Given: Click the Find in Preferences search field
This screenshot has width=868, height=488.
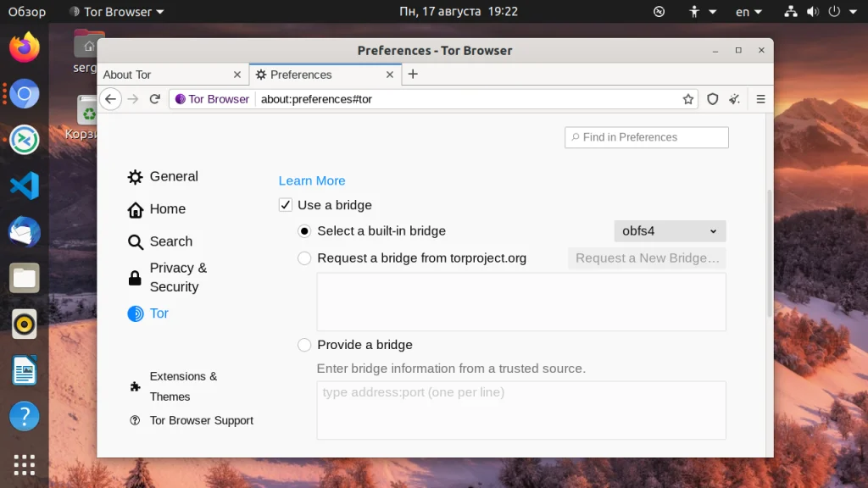Looking at the screenshot, I should pyautogui.click(x=647, y=137).
